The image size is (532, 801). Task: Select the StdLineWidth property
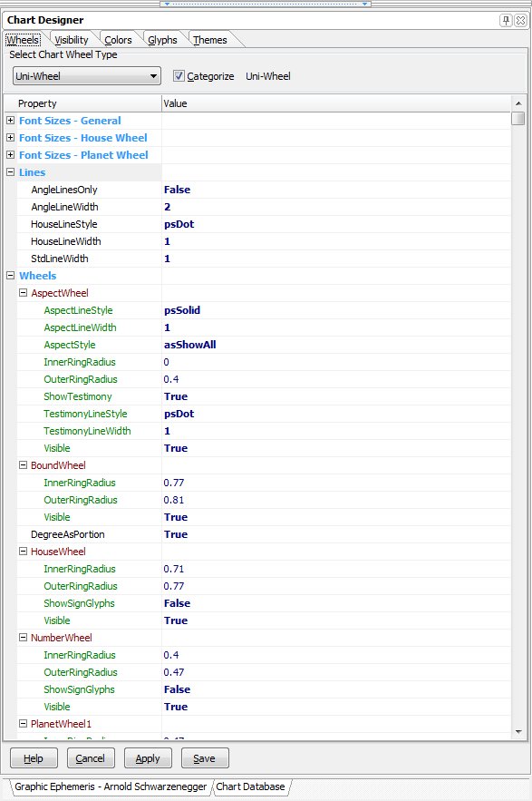pyautogui.click(x=59, y=259)
